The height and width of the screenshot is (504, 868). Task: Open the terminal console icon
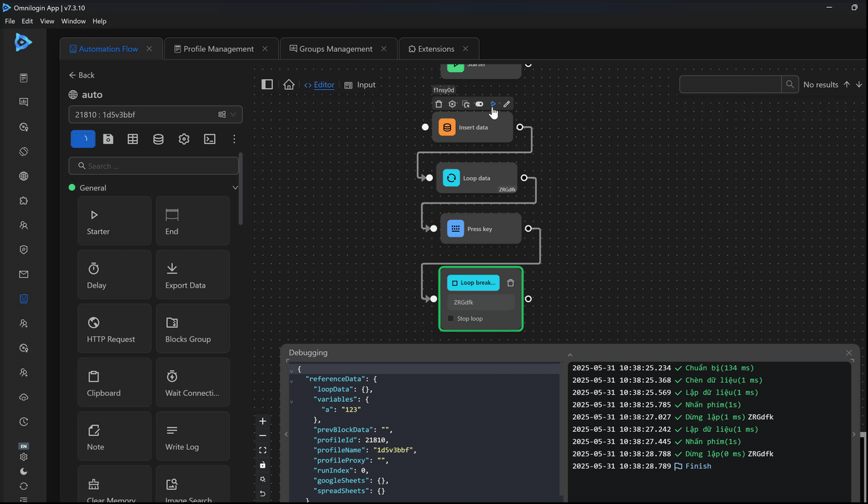(x=209, y=139)
